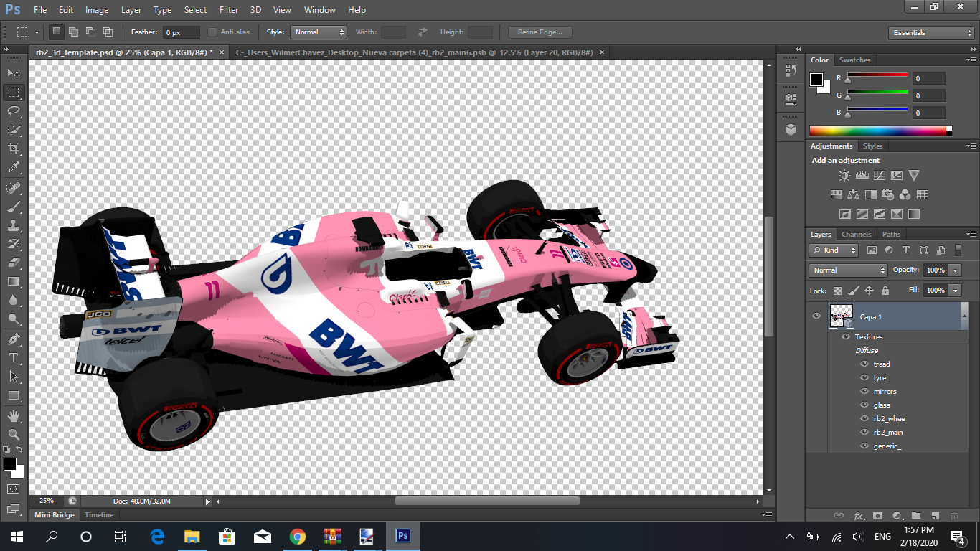Add a Curves adjustment
980x551 pixels.
pyautogui.click(x=879, y=175)
